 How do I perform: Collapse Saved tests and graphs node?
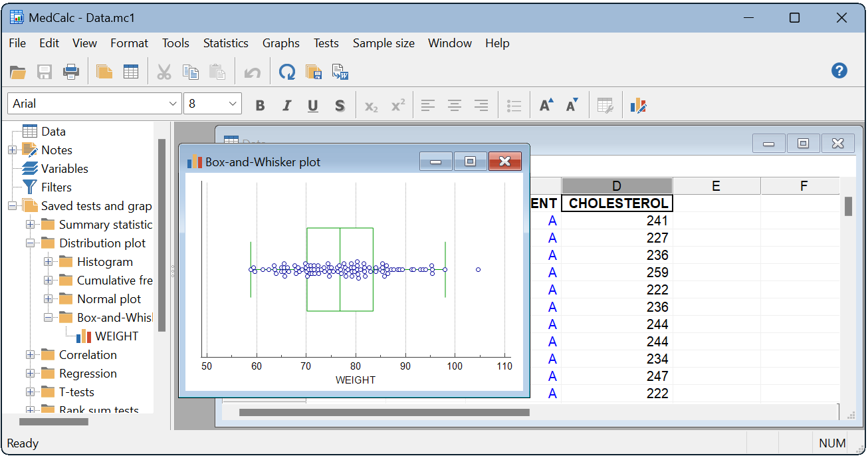click(x=12, y=206)
